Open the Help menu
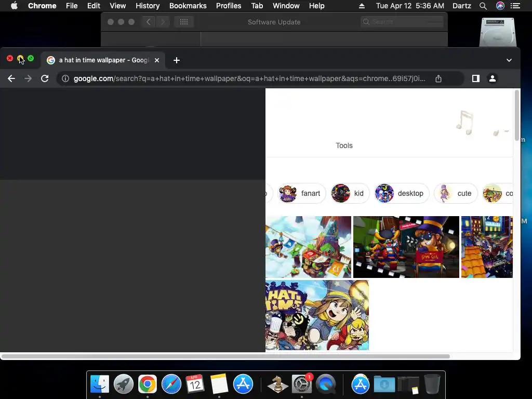This screenshot has width=532, height=399. (x=316, y=6)
